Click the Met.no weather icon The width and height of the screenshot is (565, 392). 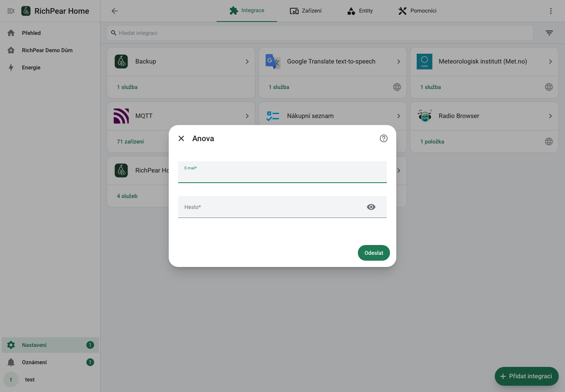click(425, 62)
